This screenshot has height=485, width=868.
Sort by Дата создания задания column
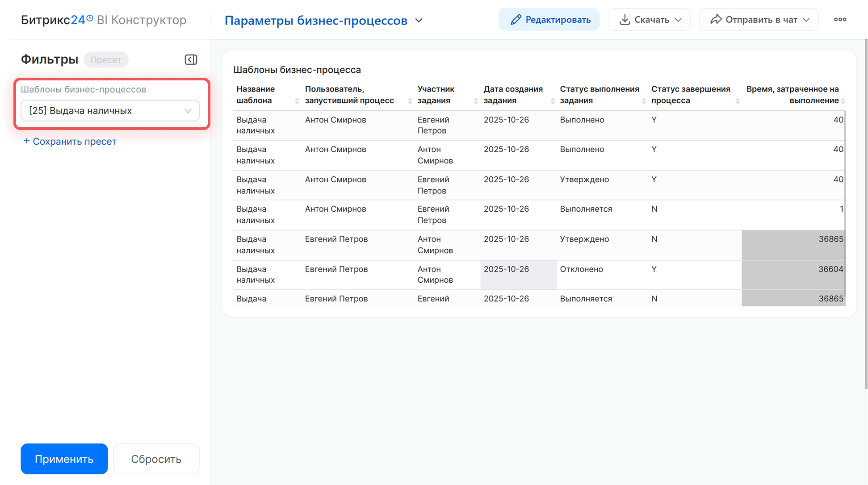point(553,101)
